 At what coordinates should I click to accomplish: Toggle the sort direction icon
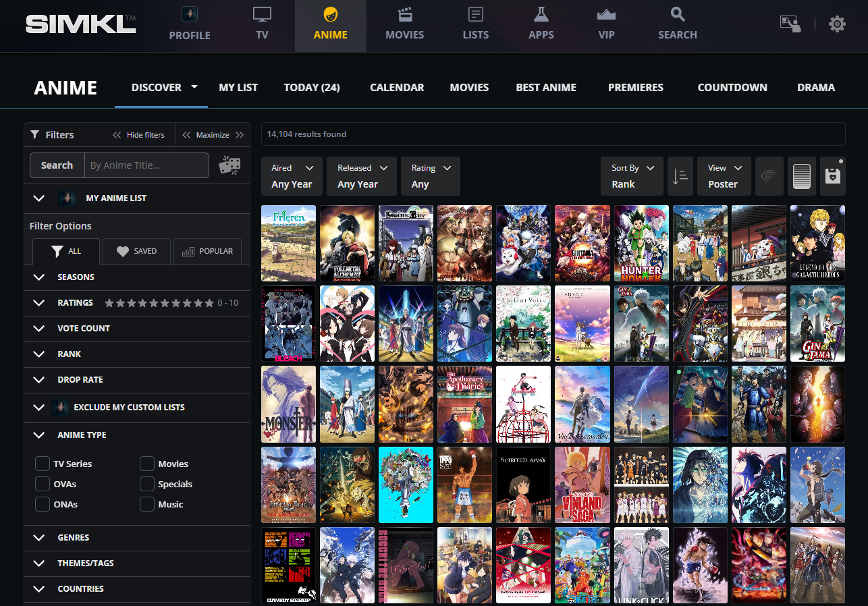pos(680,176)
